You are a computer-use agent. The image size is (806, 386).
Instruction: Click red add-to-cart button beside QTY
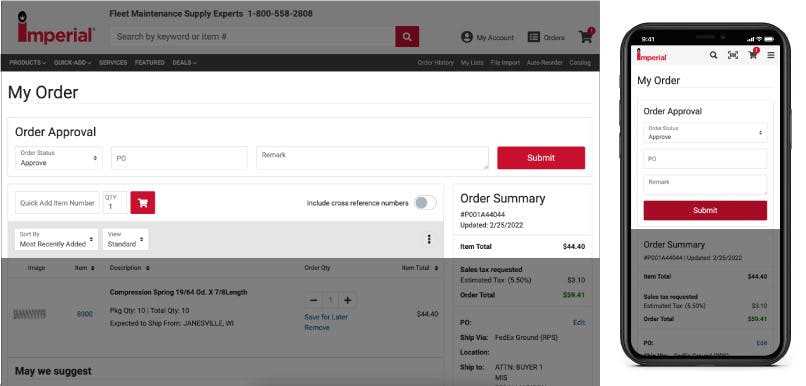pyautogui.click(x=142, y=203)
